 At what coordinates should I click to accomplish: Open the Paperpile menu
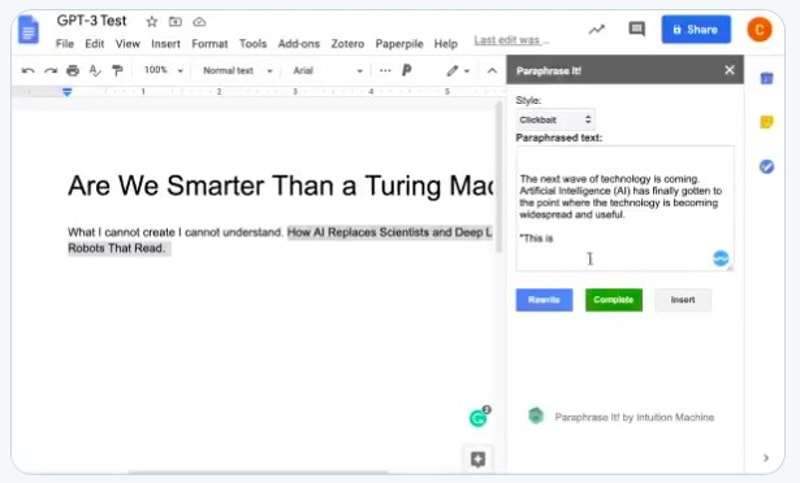(x=399, y=44)
